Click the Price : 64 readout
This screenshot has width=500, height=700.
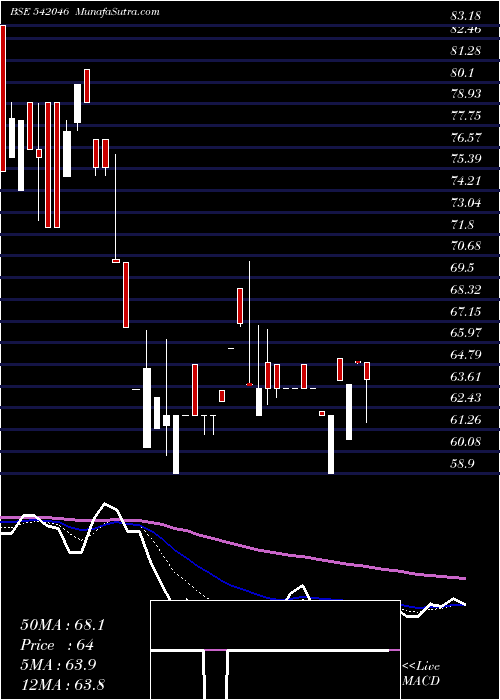[57, 645]
